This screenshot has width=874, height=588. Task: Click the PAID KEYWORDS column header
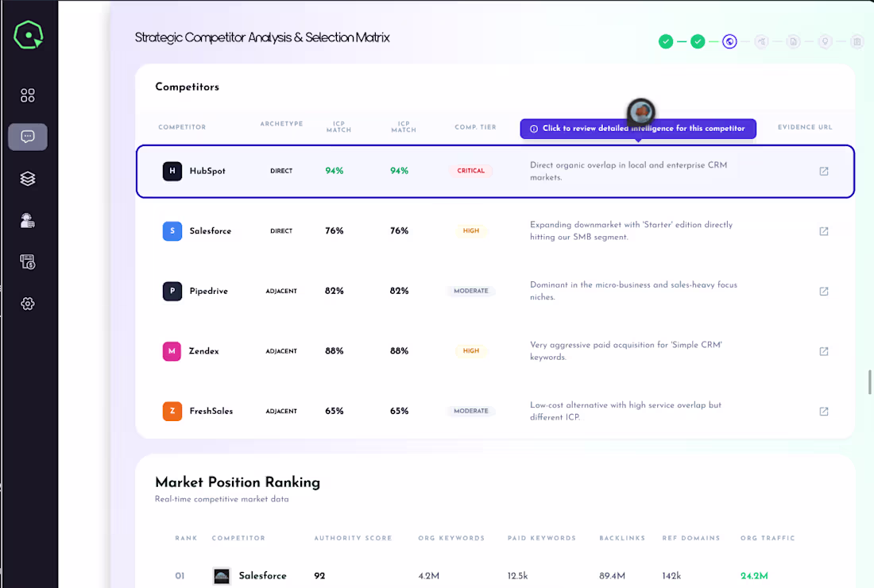click(x=542, y=538)
